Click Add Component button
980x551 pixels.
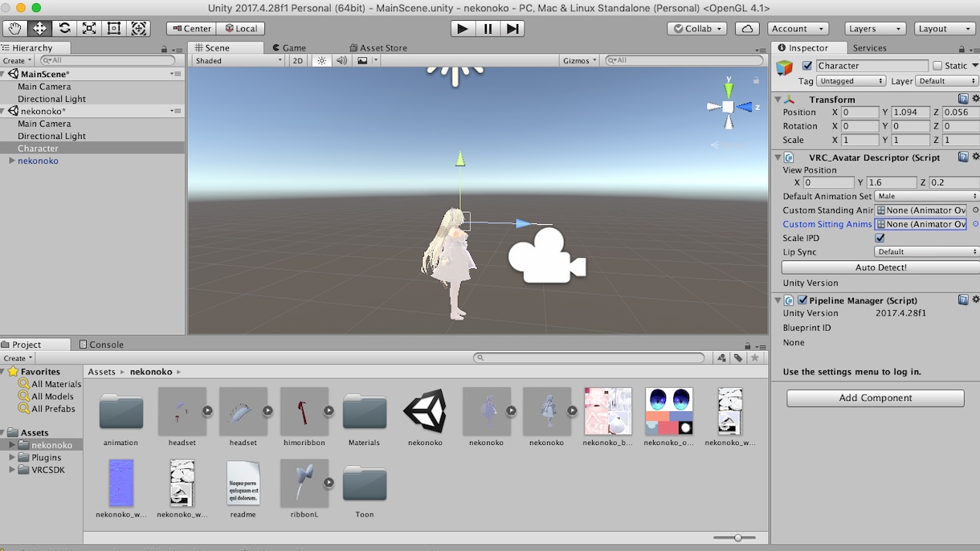875,398
